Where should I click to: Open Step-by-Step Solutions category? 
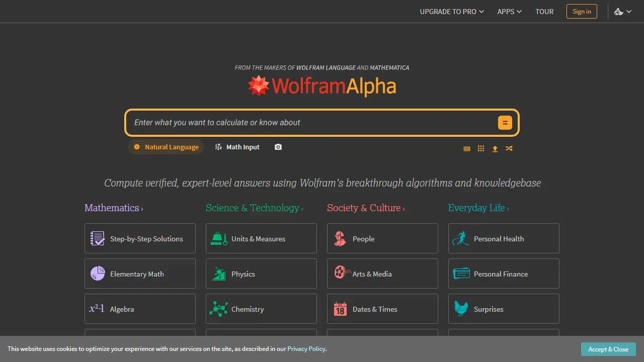140,238
